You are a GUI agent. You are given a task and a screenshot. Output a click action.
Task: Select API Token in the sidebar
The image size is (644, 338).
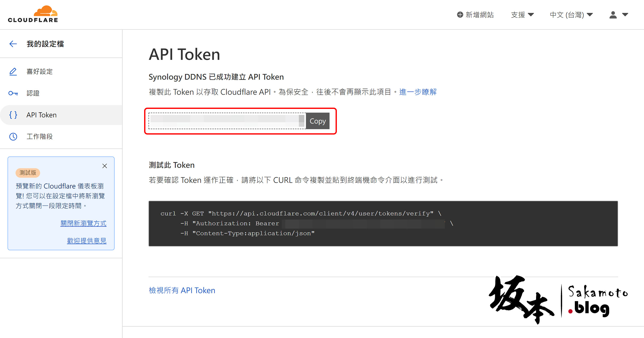coord(61,115)
